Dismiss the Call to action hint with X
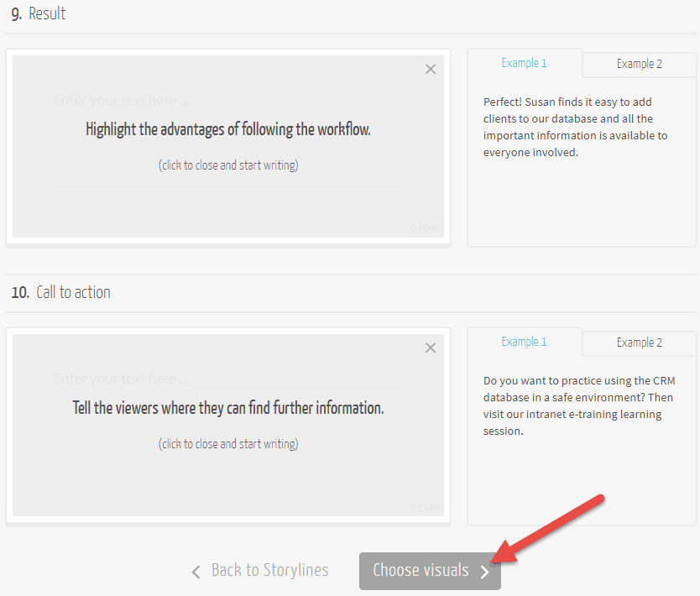The image size is (700, 596). (431, 348)
